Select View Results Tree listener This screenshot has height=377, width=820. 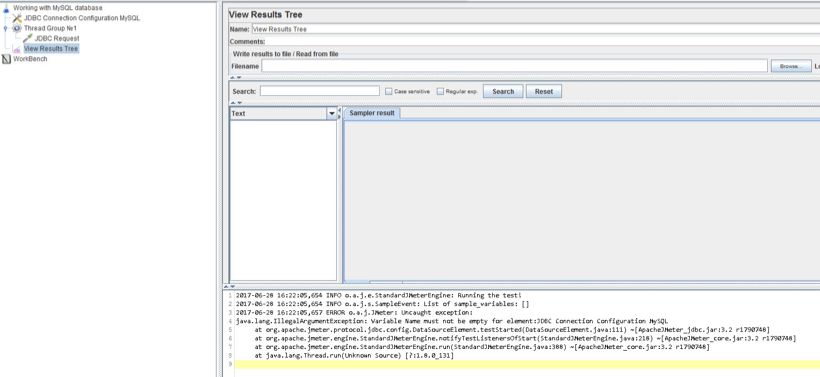(x=51, y=49)
